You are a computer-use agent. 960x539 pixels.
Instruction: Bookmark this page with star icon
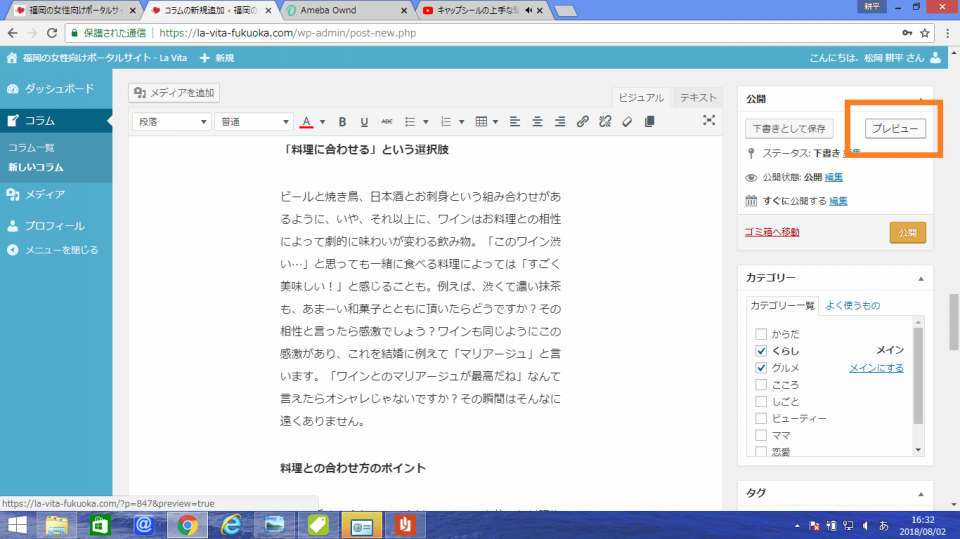pyautogui.click(x=925, y=33)
